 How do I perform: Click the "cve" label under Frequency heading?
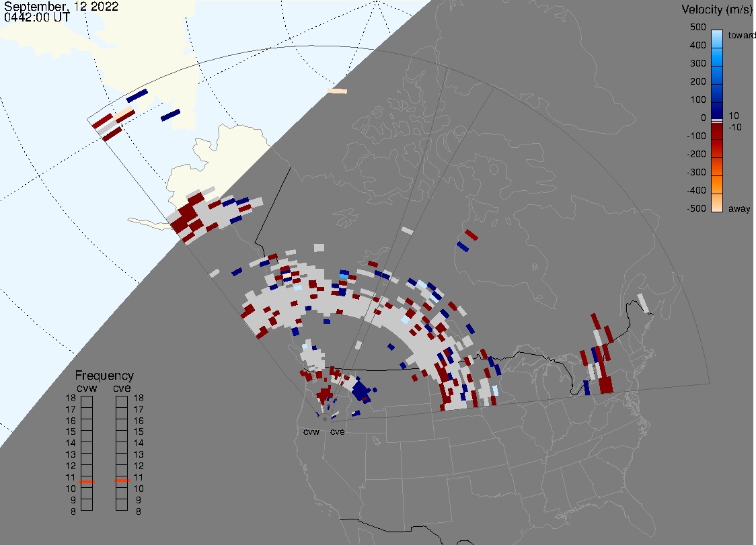pyautogui.click(x=122, y=388)
